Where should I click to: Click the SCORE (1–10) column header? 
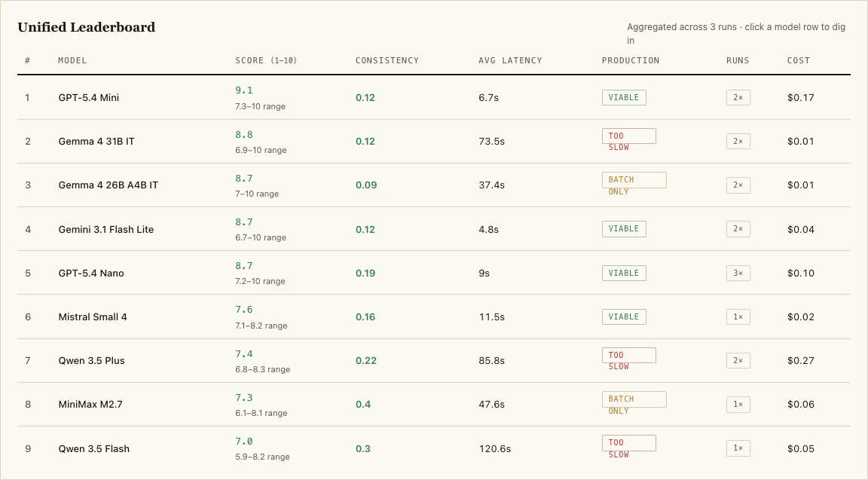tap(266, 60)
